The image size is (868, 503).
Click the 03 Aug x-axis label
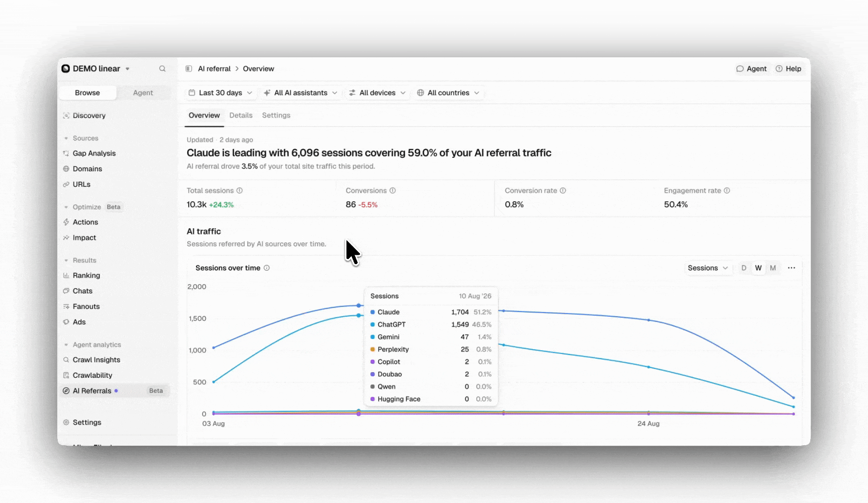point(213,423)
